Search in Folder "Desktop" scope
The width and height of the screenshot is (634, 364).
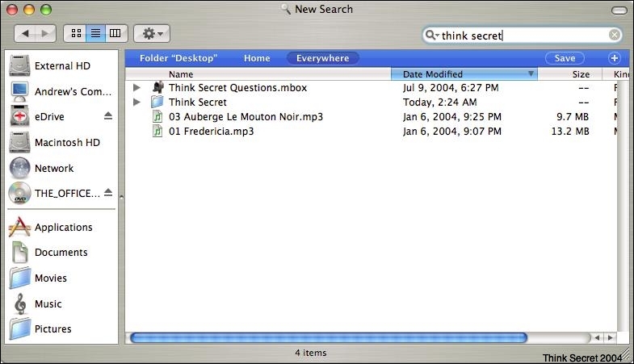coord(178,58)
